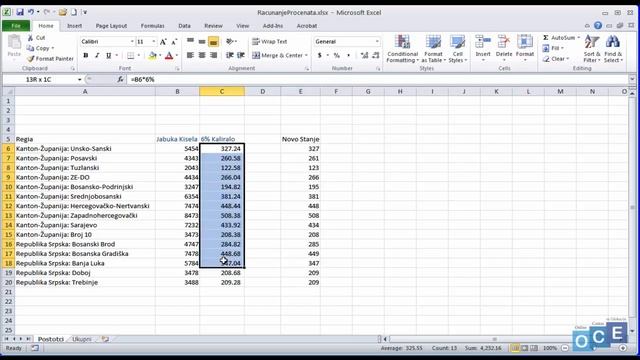Click the Insert Function fx icon
Viewport: 640px width, 360px height.
pyautogui.click(x=120, y=79)
